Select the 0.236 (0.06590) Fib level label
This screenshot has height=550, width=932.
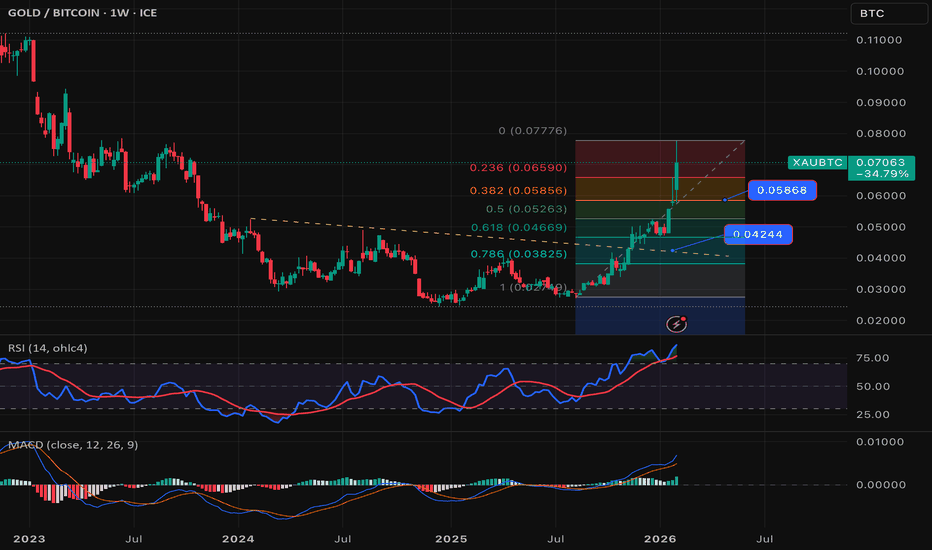[518, 168]
